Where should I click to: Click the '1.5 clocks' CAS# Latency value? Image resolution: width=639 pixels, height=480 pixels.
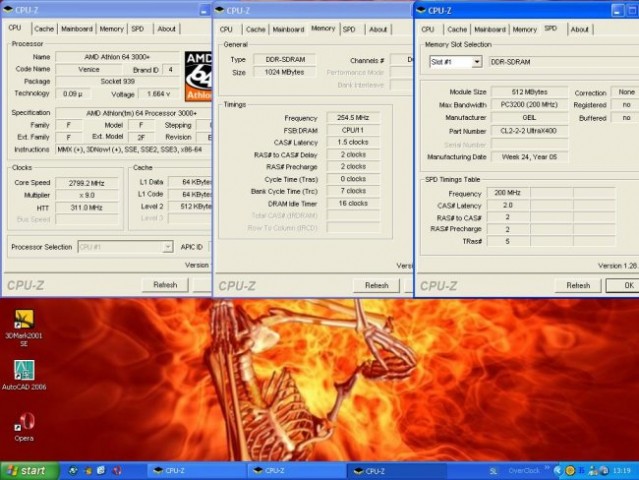353,142
